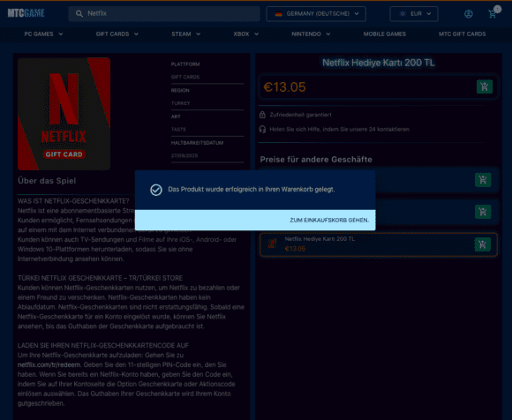
Task: Add to cart next to €13.05 main price
Action: [485, 86]
